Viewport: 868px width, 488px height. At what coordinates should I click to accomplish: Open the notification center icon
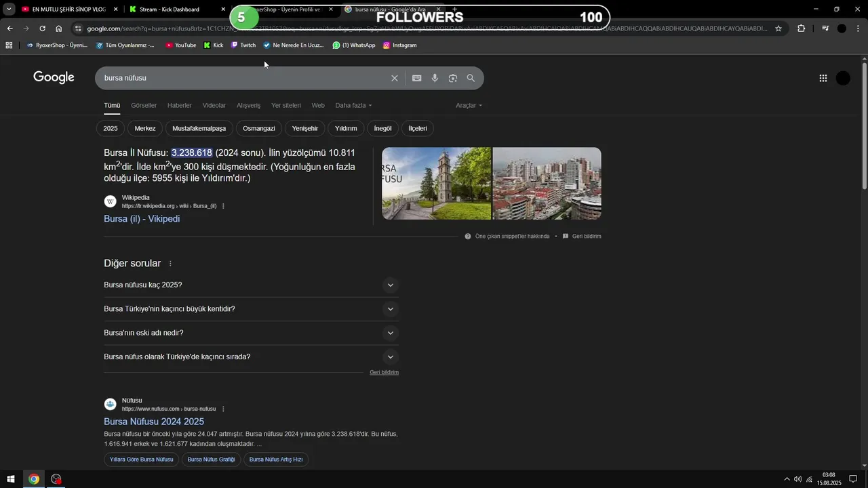tap(853, 479)
